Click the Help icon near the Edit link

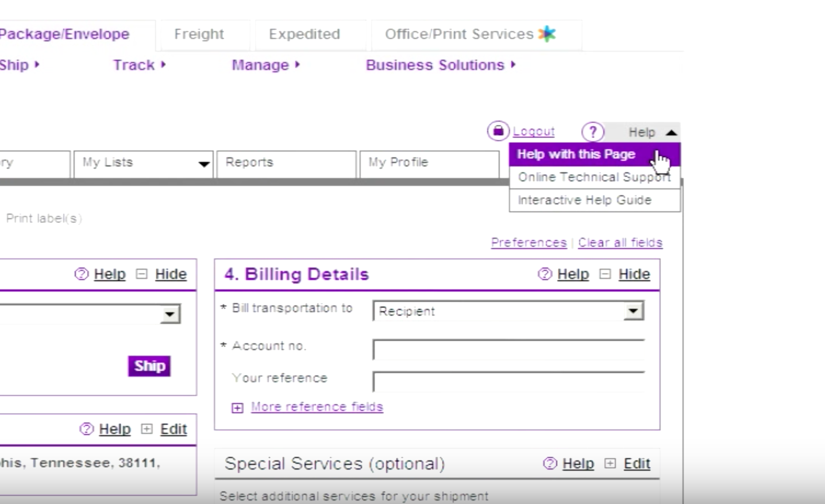85,429
